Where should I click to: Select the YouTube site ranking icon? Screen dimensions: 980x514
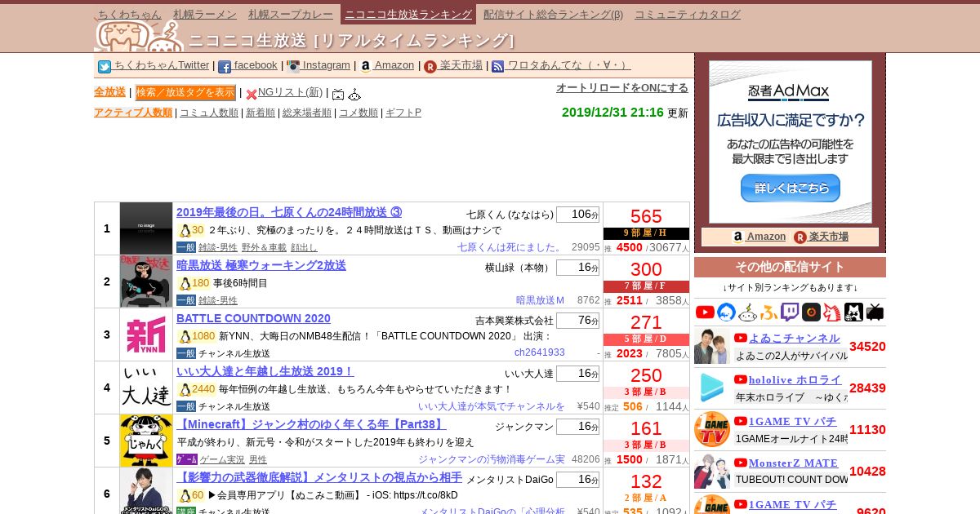[x=705, y=312]
